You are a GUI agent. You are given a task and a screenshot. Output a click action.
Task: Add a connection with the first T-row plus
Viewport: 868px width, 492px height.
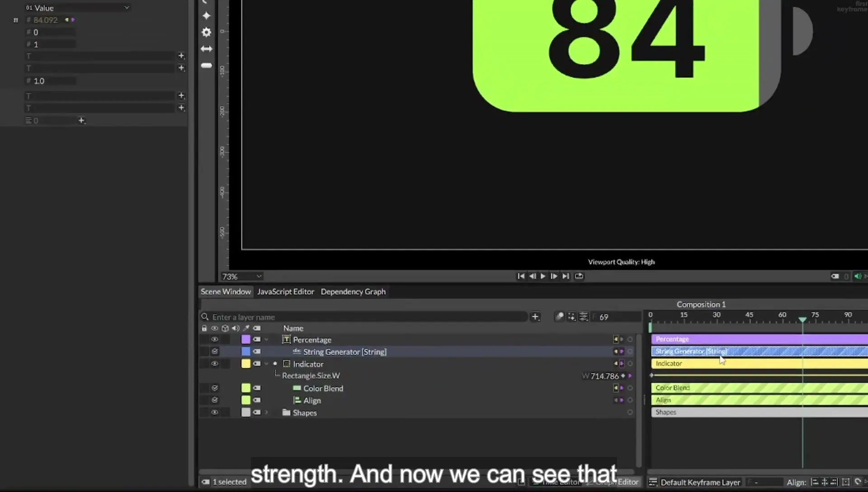tap(181, 56)
